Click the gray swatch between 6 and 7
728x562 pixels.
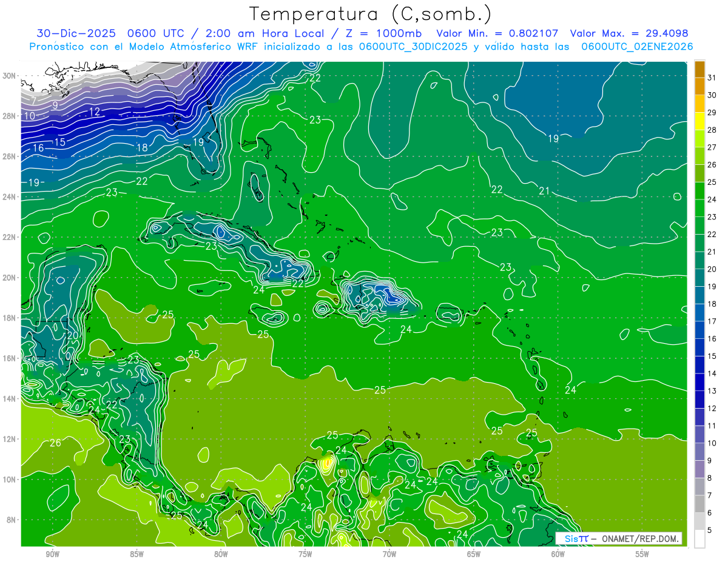point(699,504)
